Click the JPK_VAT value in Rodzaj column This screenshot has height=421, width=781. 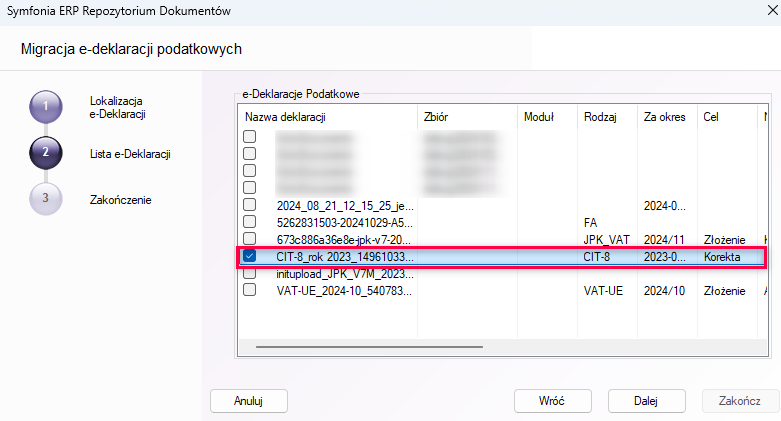click(x=607, y=240)
